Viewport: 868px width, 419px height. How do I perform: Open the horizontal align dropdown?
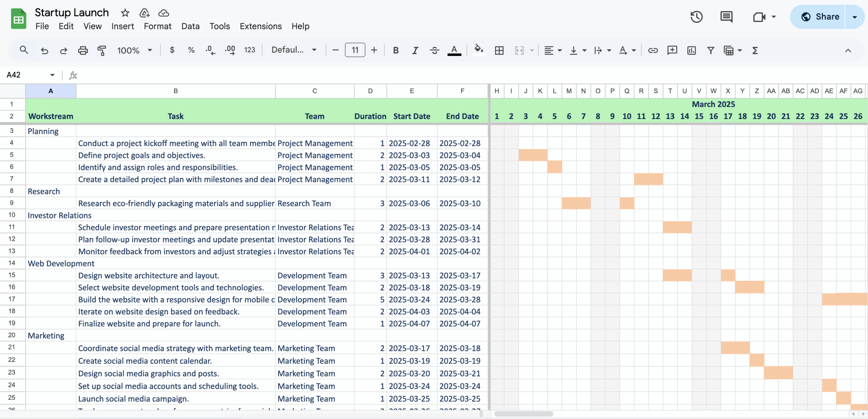552,50
